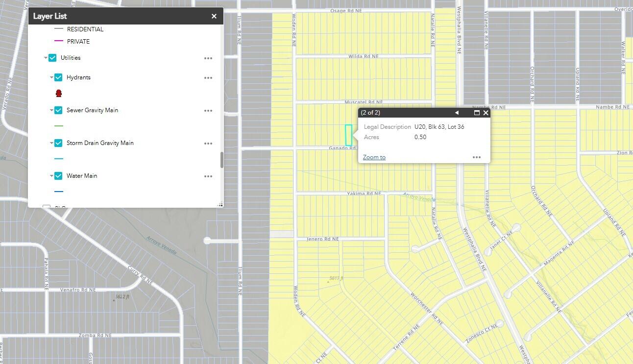Toggle Utilities layer visibility checkbox
This screenshot has height=364, width=633.
click(52, 58)
